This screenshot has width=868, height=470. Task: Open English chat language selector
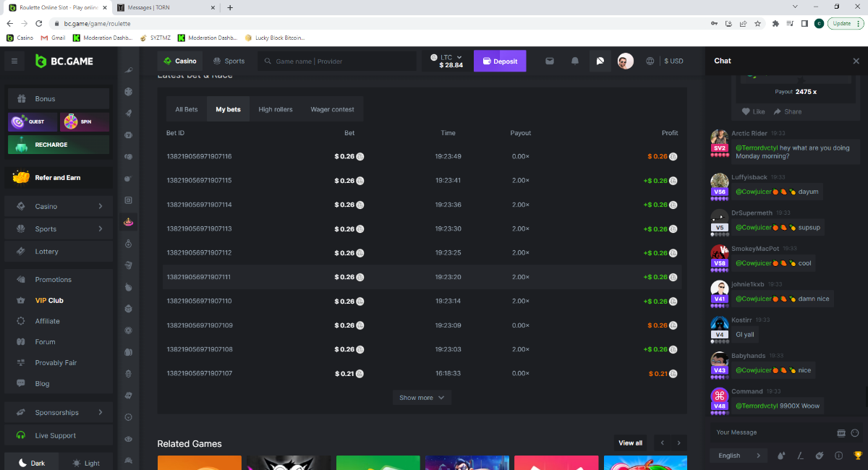click(x=736, y=456)
